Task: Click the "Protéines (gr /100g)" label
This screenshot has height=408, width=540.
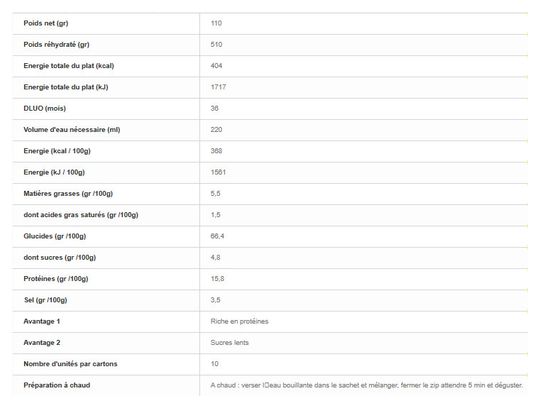Action: click(x=56, y=279)
